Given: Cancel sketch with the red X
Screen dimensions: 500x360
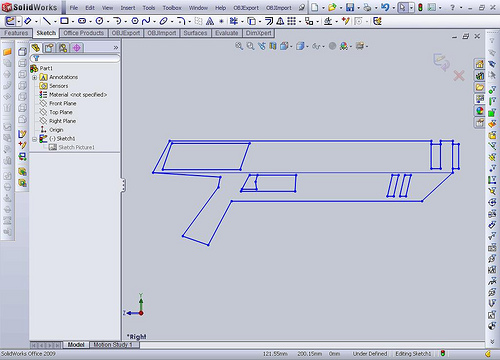Looking at the screenshot, I should click(x=459, y=76).
